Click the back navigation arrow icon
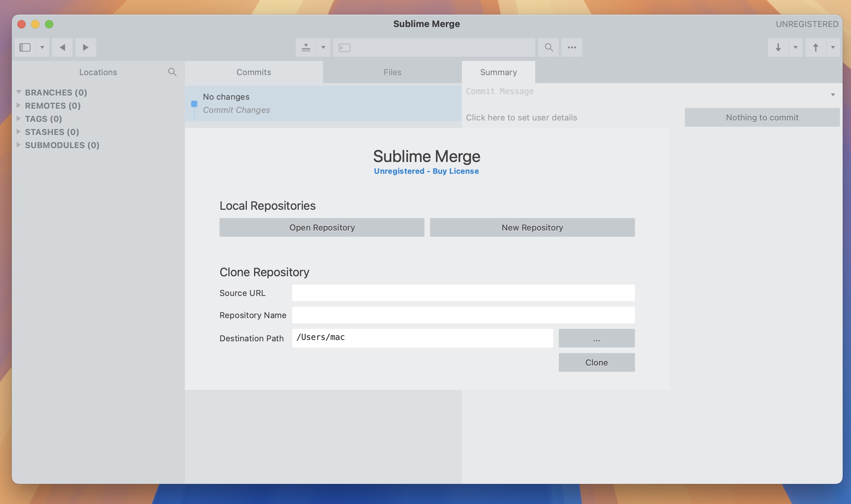Viewport: 851px width, 504px height. 61,47
